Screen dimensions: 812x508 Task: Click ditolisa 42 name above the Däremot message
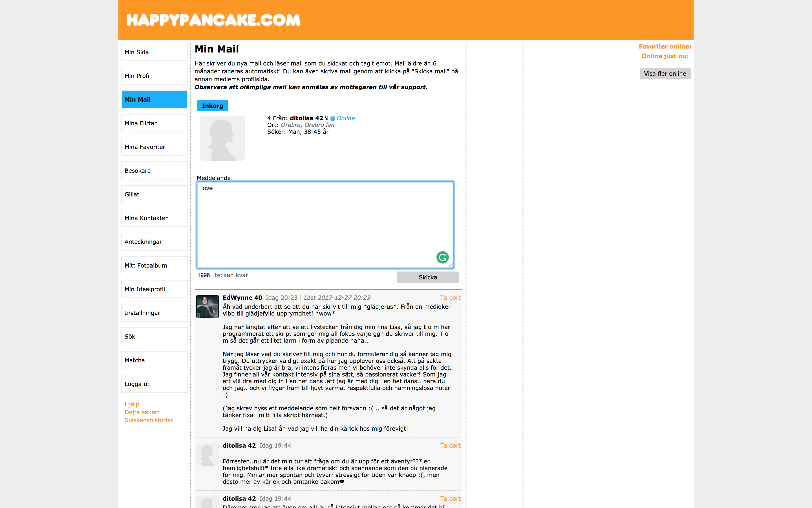tap(239, 499)
